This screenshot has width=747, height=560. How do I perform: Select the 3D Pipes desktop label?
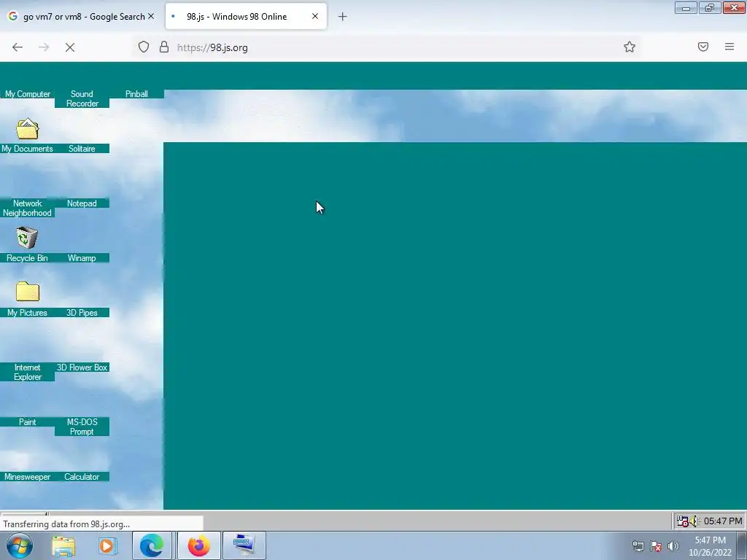[82, 313]
